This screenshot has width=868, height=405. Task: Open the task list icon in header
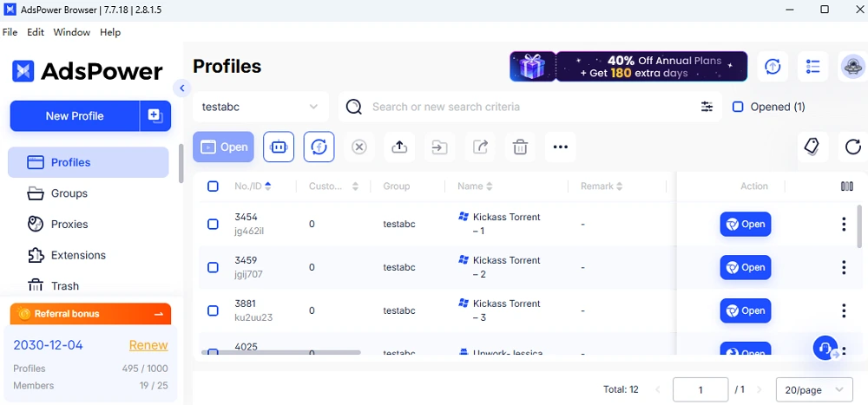click(x=813, y=67)
